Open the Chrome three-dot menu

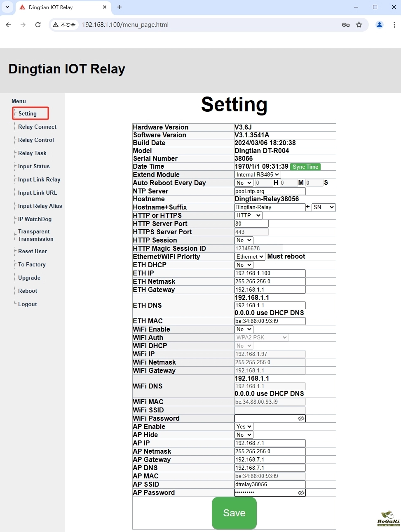[x=394, y=25]
